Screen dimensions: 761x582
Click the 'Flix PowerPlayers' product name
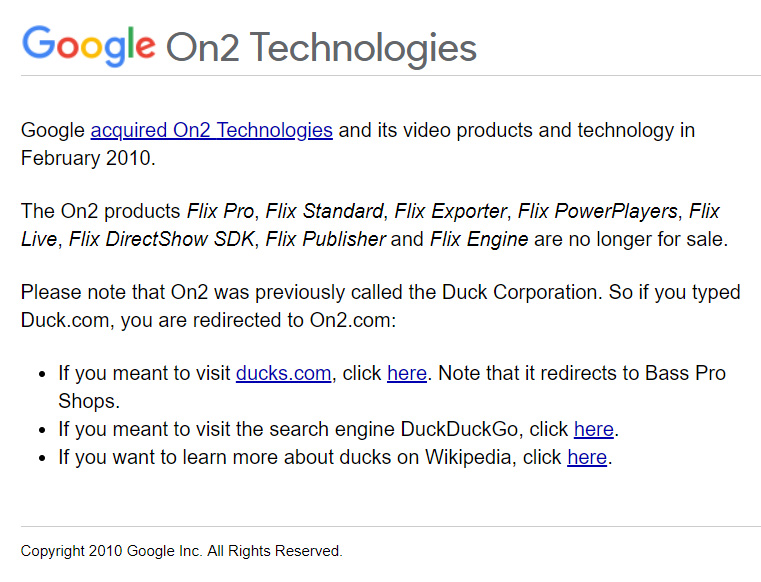(x=597, y=211)
